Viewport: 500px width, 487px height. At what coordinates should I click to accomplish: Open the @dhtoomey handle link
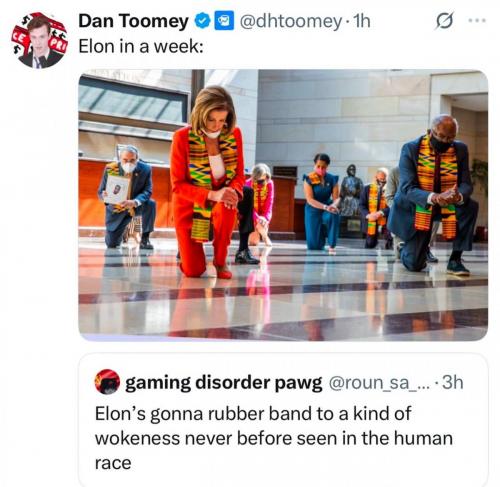291,21
